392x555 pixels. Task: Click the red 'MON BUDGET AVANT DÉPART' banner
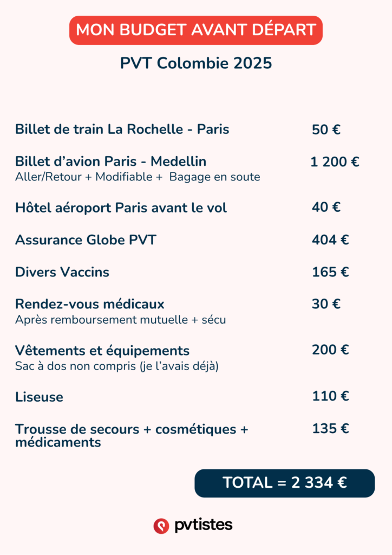tap(196, 30)
